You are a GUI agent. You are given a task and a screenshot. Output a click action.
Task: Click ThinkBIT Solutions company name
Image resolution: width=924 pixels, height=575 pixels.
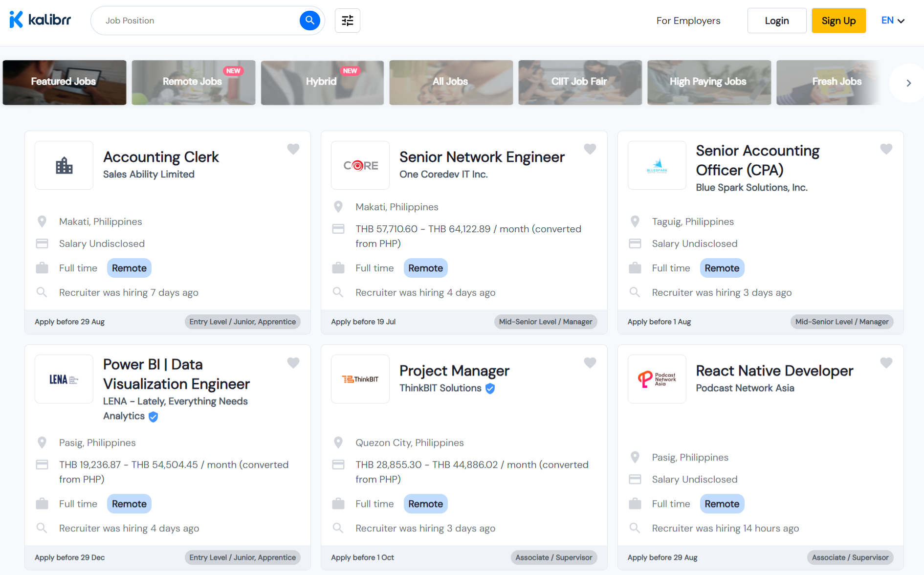click(x=440, y=388)
